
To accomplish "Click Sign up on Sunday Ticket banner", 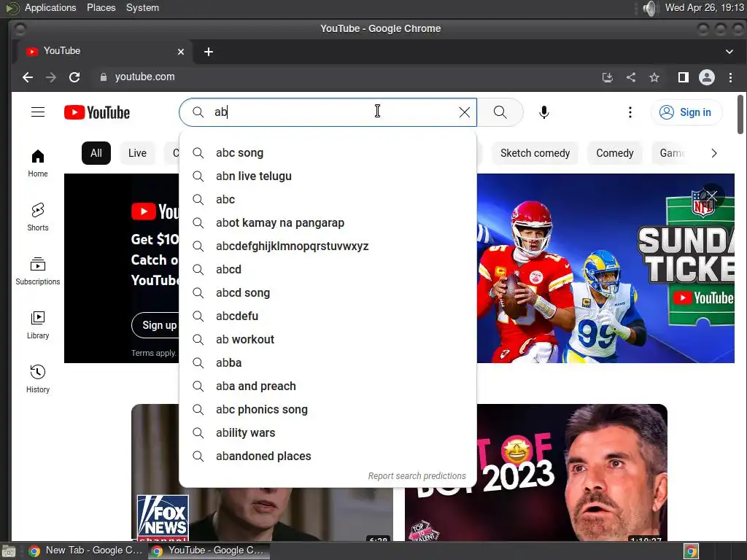I will pos(159,325).
